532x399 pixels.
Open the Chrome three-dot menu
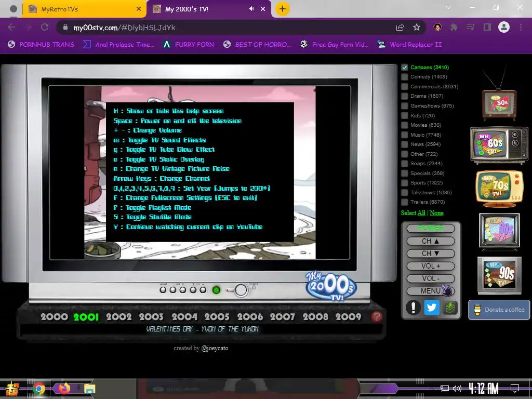[x=521, y=27]
